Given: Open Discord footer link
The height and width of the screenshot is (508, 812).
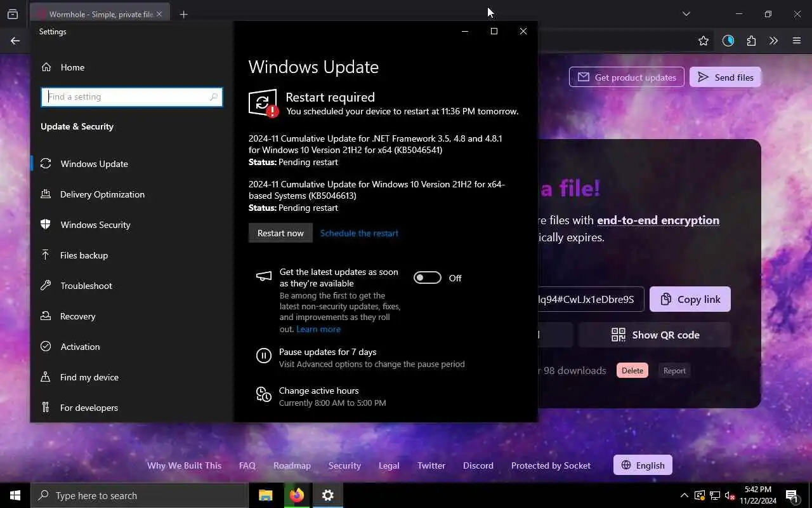Looking at the screenshot, I should pyautogui.click(x=478, y=465).
